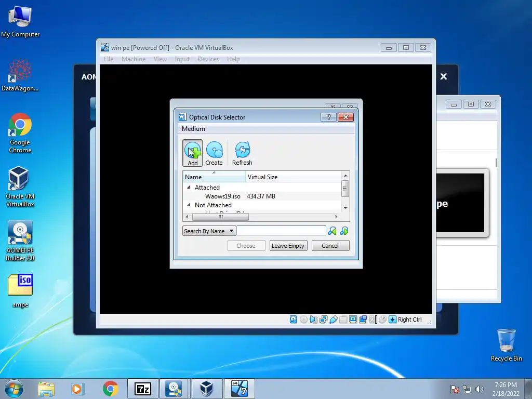Click the hard disk activity status icon
This screenshot has height=399, width=532.
point(294,320)
